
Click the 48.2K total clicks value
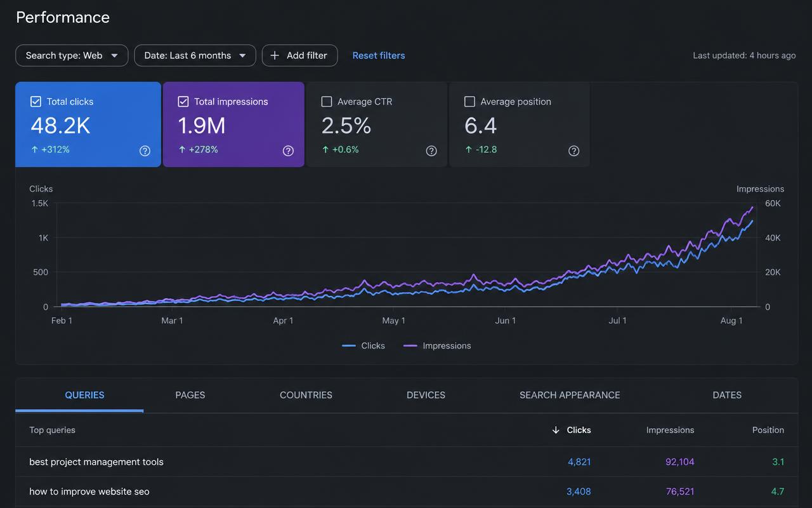point(61,126)
